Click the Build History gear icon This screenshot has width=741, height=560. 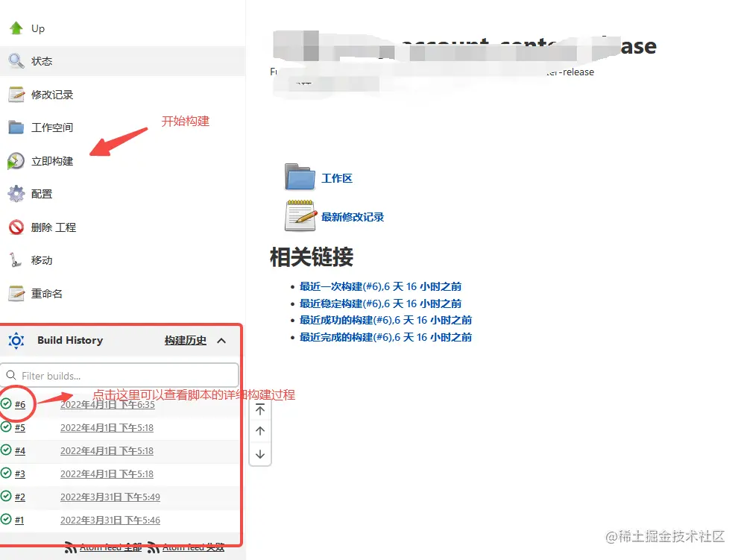click(x=16, y=340)
